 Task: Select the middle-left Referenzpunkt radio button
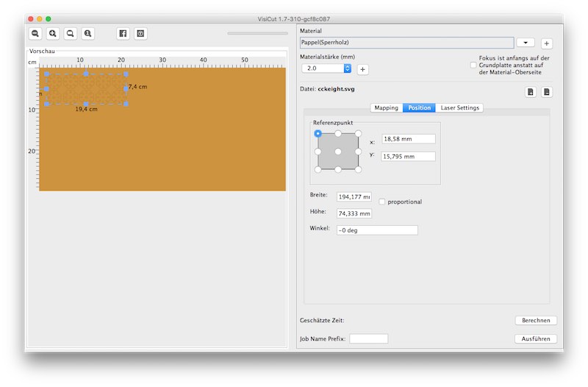318,152
